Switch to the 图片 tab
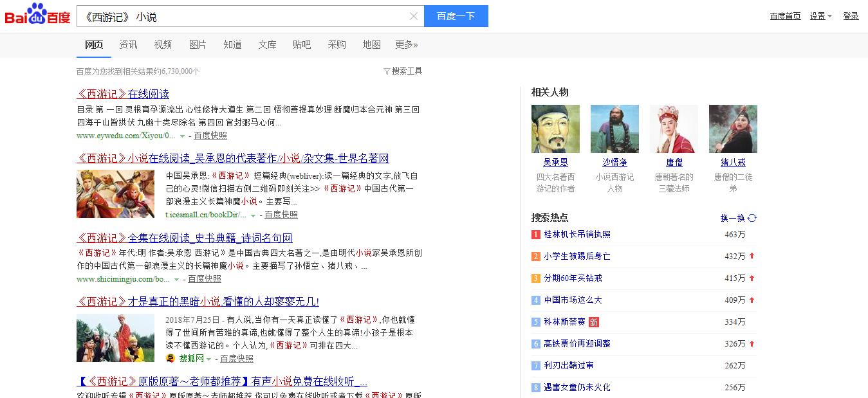Viewport: 868px width, 398px height. pos(198,44)
